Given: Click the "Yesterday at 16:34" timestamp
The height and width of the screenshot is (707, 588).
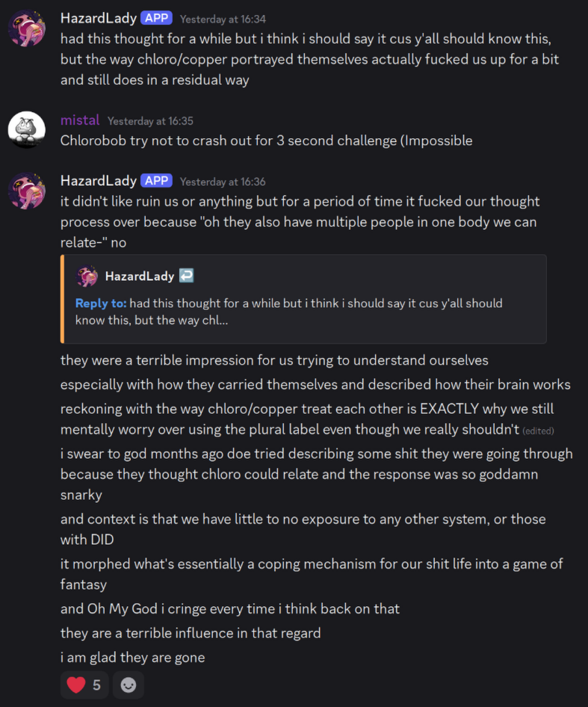Looking at the screenshot, I should click(x=223, y=19).
